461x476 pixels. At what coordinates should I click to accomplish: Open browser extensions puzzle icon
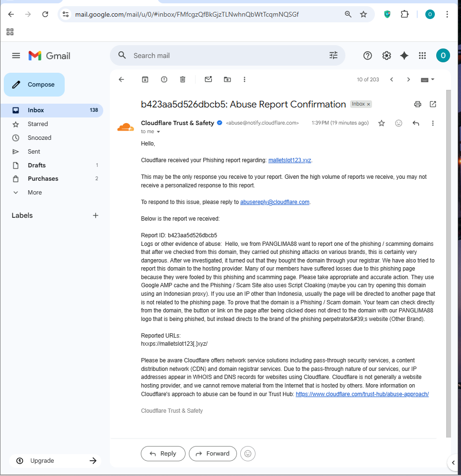click(x=404, y=14)
